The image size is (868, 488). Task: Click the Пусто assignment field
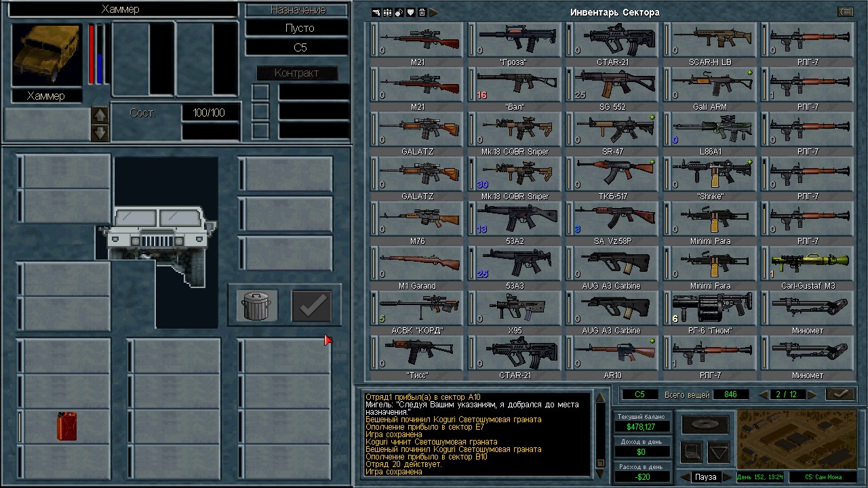tap(298, 28)
